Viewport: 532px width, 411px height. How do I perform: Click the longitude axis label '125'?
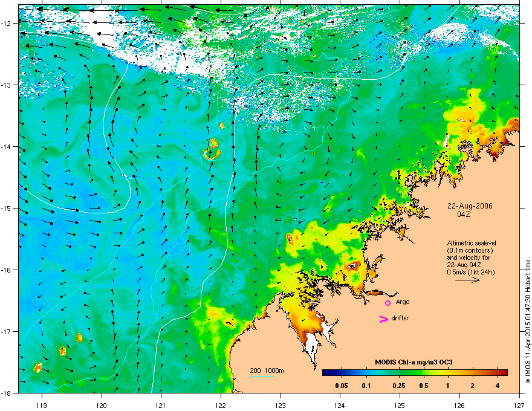tap(400, 405)
